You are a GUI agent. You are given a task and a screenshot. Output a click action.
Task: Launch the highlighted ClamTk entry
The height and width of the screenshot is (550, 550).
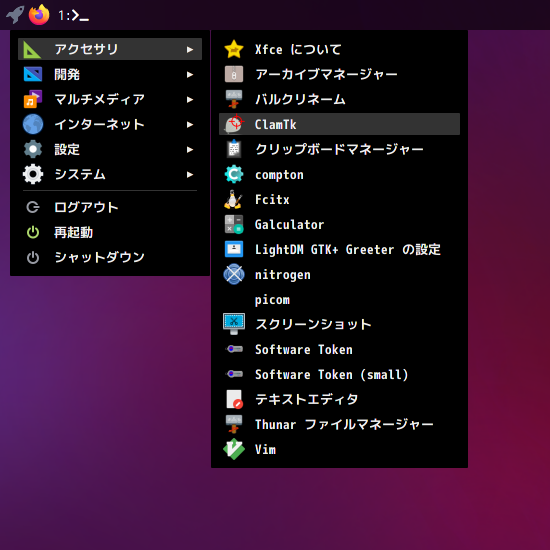click(x=339, y=124)
